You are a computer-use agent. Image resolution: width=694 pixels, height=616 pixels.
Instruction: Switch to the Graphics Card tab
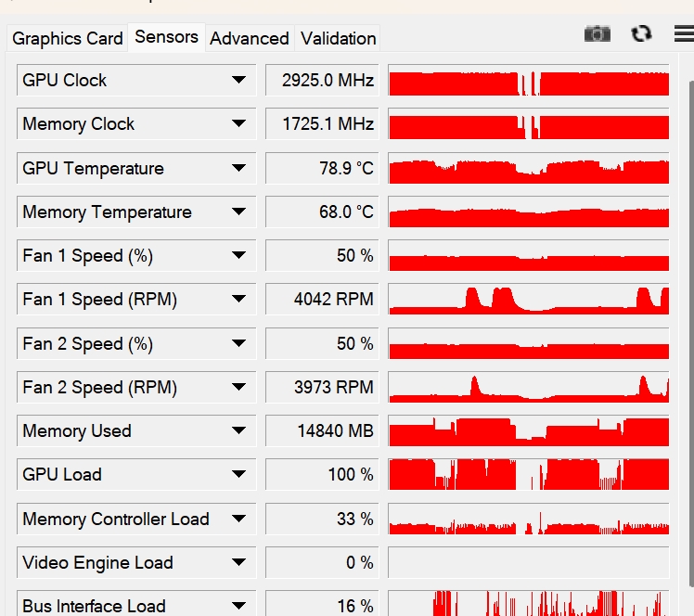68,38
